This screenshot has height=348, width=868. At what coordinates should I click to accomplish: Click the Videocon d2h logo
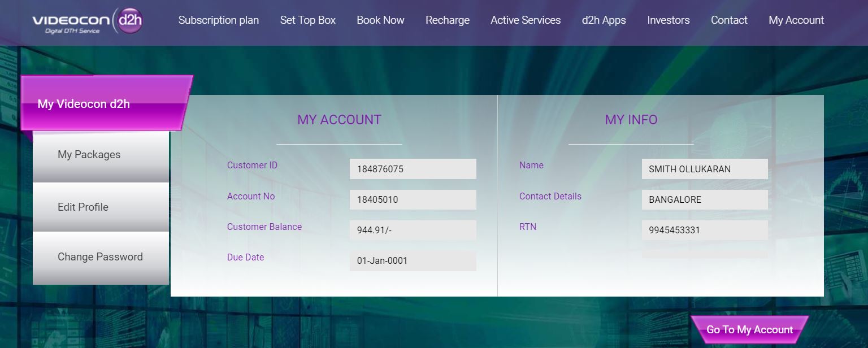(88, 21)
